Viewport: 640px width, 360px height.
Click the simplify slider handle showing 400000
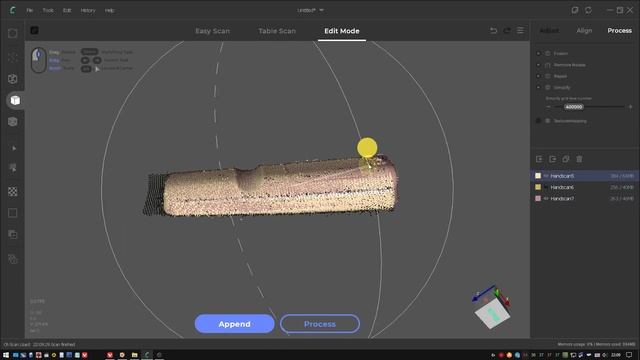pos(574,107)
